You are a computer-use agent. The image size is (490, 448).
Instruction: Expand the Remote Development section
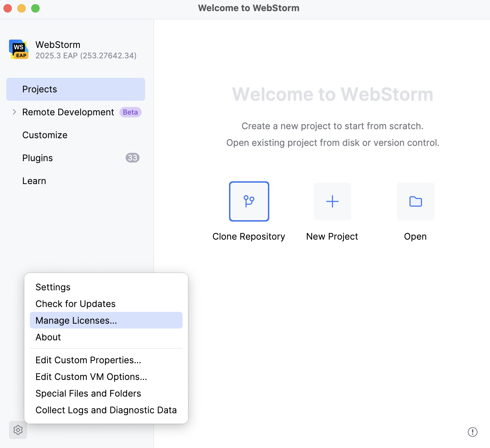[x=68, y=112]
